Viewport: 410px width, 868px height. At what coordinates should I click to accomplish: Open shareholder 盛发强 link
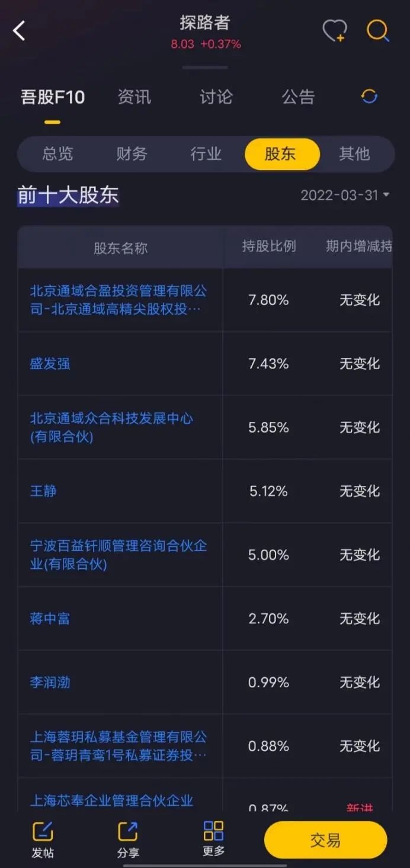point(50,363)
